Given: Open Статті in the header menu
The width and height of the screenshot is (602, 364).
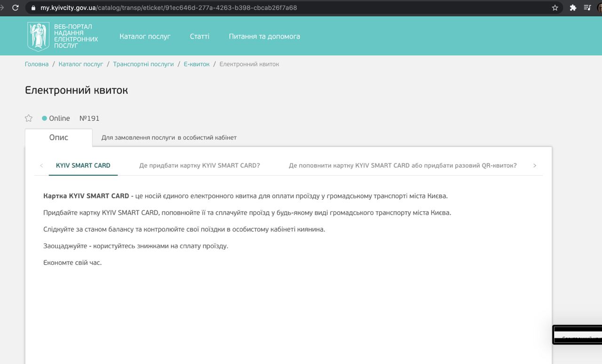Looking at the screenshot, I should tap(200, 36).
